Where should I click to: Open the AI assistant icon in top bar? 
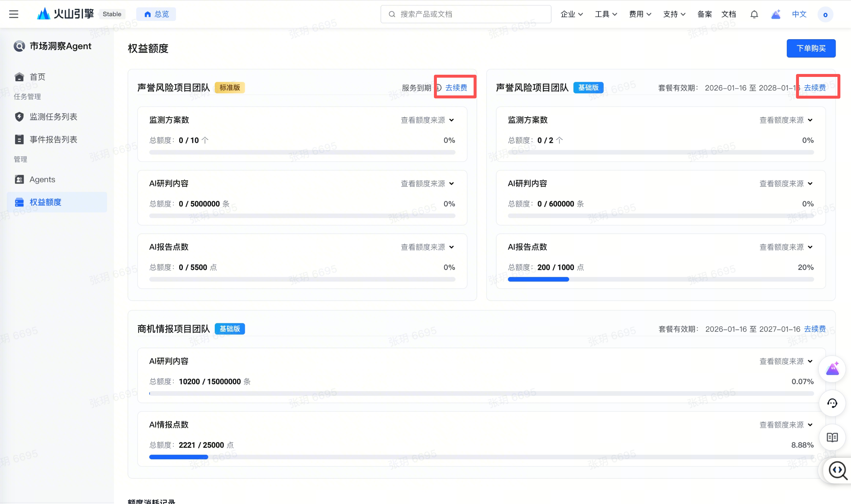tap(776, 14)
